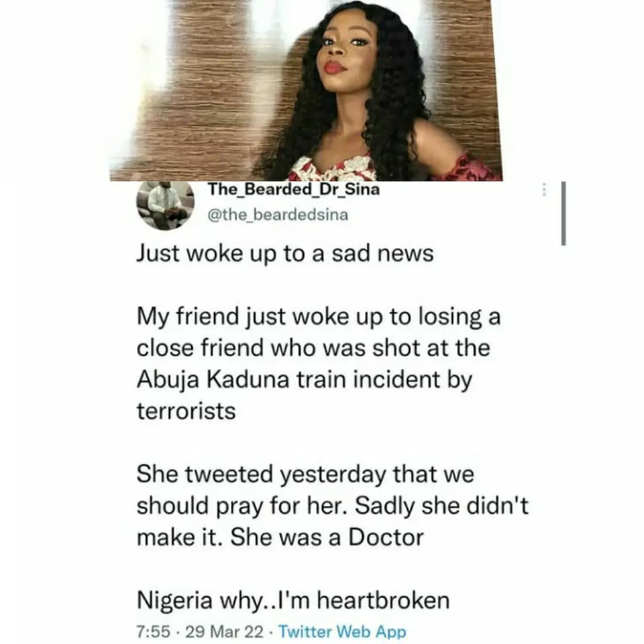The height and width of the screenshot is (644, 644).
Task: Click "close friend who was shot" text line
Action: (x=313, y=348)
